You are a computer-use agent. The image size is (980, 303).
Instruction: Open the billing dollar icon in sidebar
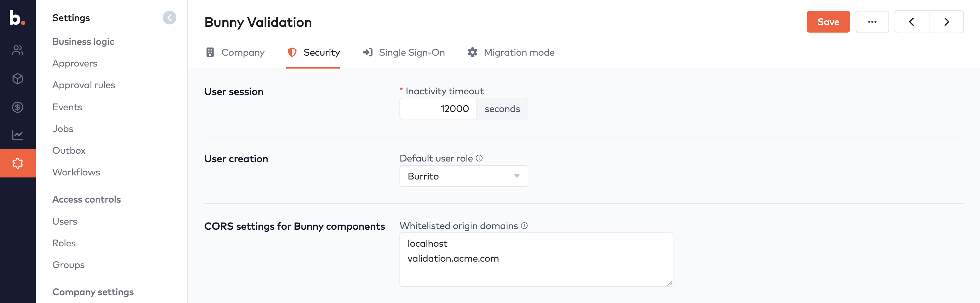[18, 107]
